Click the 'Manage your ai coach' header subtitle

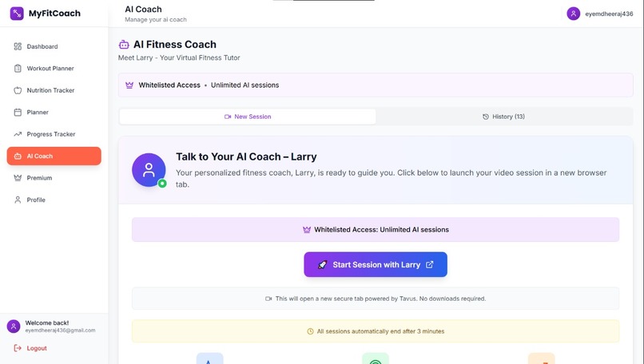(x=156, y=19)
